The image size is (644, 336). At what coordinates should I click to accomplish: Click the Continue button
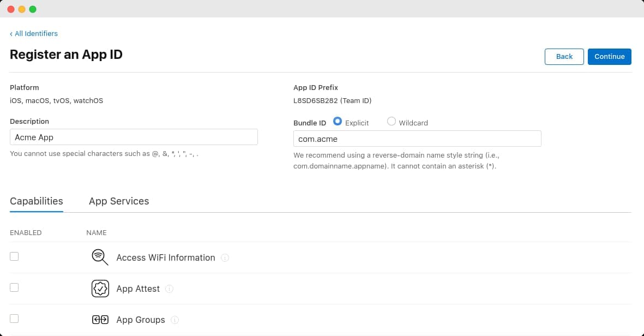(609, 56)
